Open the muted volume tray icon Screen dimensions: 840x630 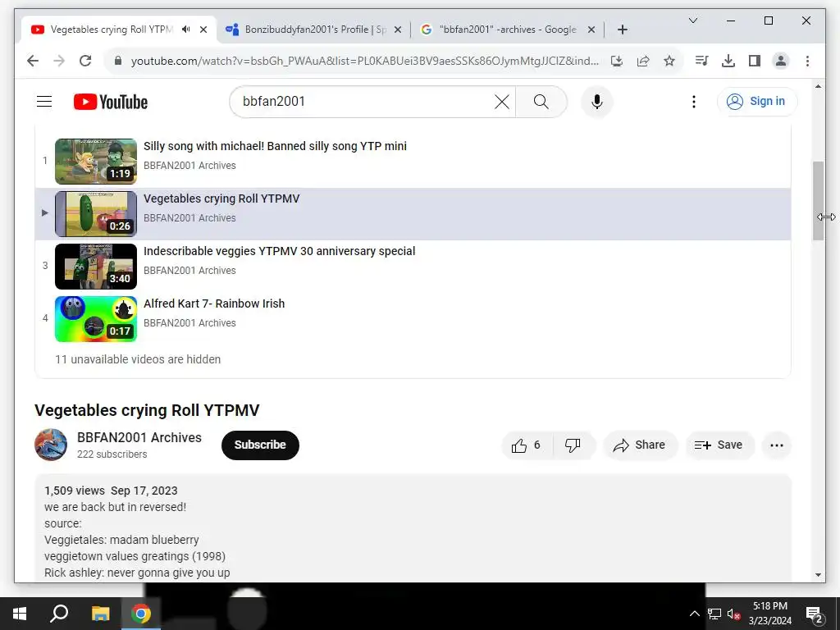coord(733,614)
